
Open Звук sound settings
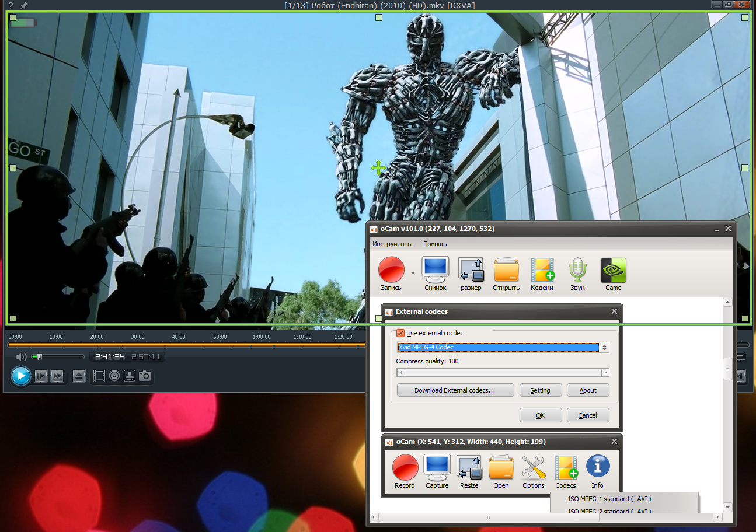pos(577,274)
